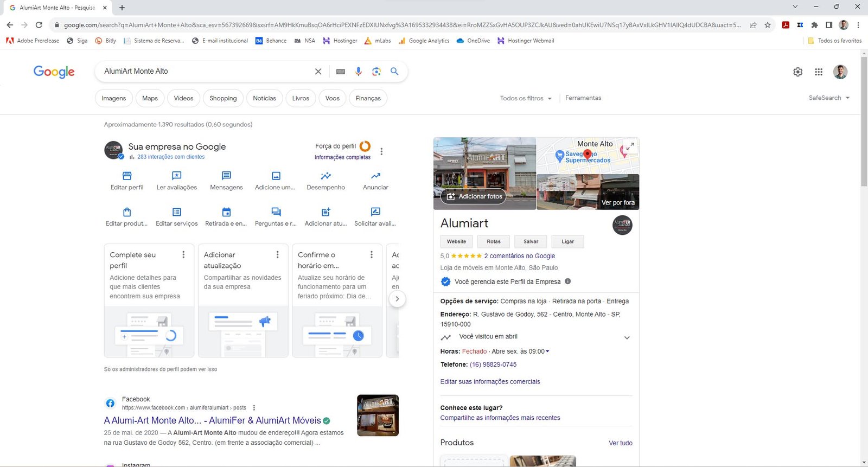Click Editar suas informações comerciais link
868x467 pixels.
click(490, 382)
